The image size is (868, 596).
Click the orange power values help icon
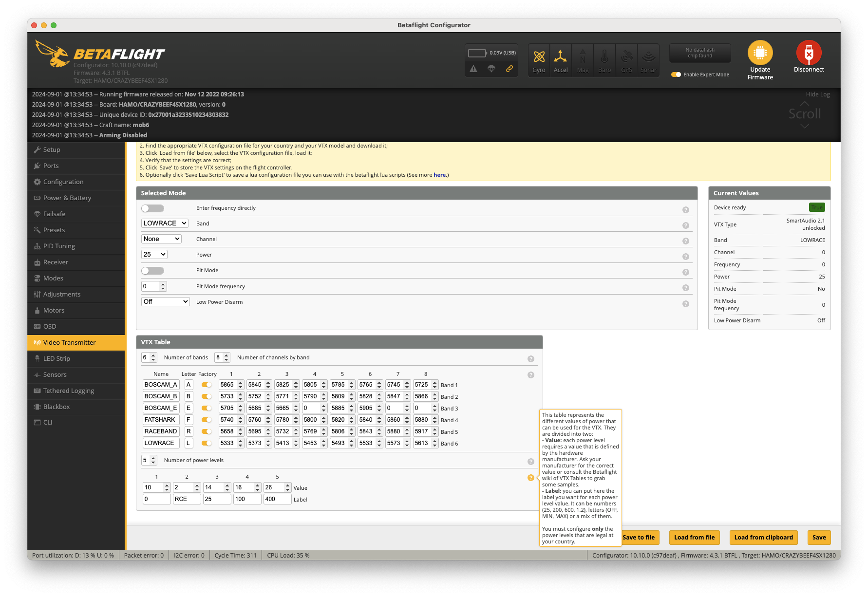(x=531, y=478)
